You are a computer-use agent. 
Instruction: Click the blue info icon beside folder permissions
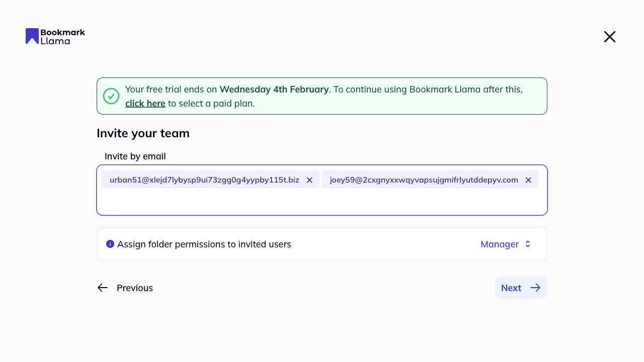[110, 244]
